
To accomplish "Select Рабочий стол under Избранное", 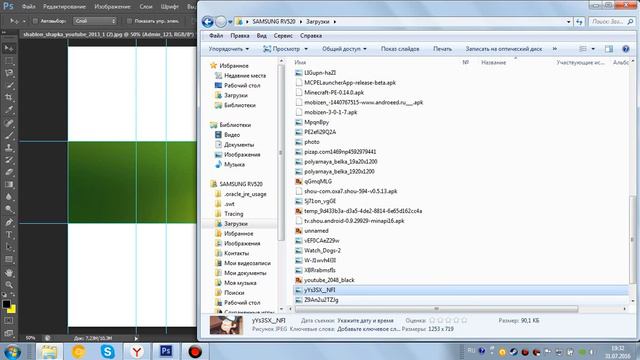I will (x=242, y=86).
